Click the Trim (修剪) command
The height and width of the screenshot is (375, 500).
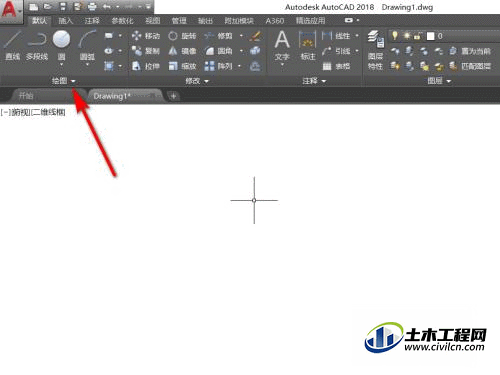pos(218,36)
